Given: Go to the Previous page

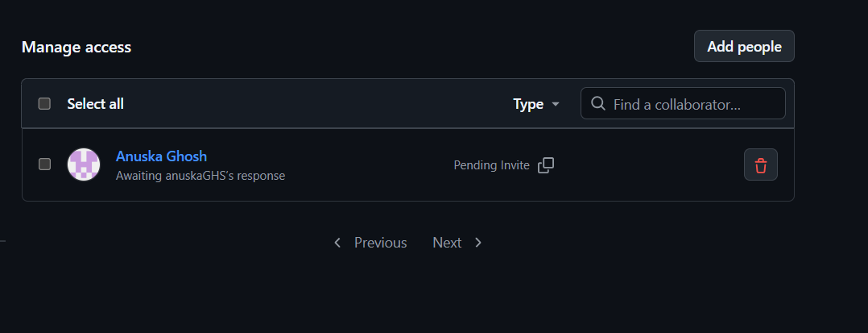Looking at the screenshot, I should coord(380,243).
